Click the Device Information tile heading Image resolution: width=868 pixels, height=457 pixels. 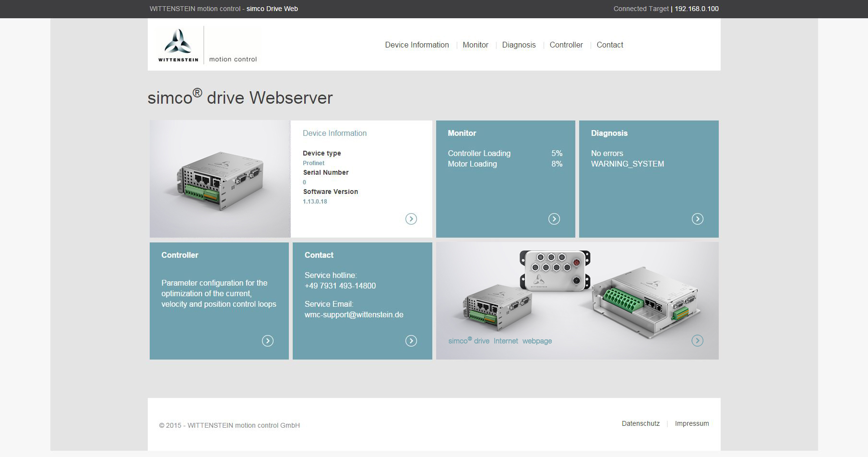click(334, 133)
